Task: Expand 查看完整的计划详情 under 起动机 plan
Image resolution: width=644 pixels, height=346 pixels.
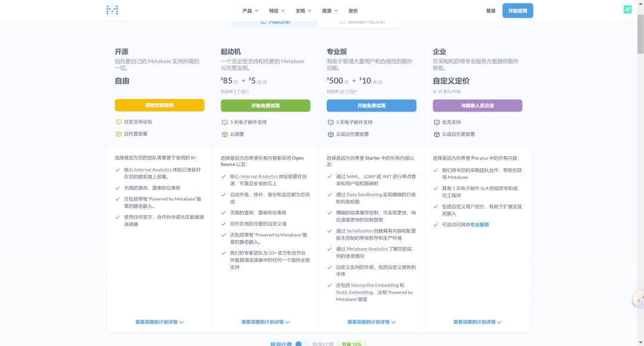Action: point(265,322)
